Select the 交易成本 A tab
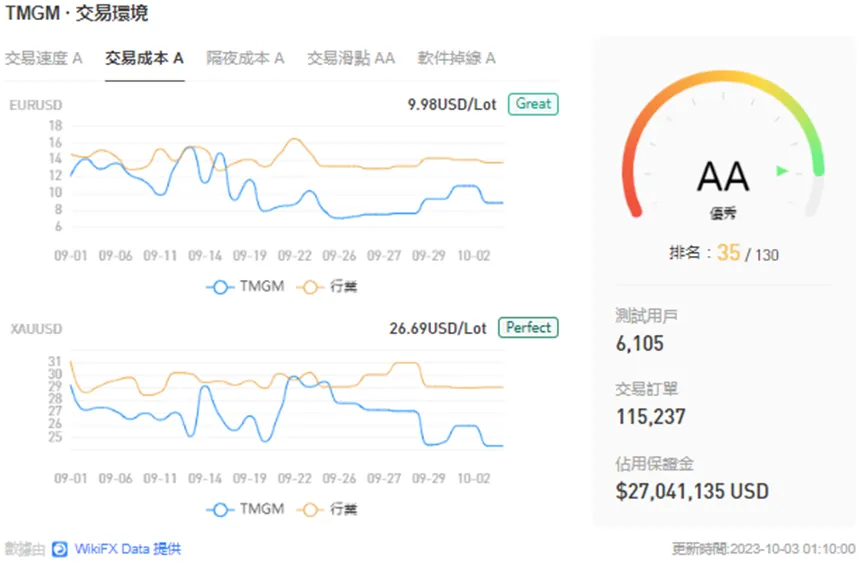Screen dimensions: 864x562 [x=144, y=58]
